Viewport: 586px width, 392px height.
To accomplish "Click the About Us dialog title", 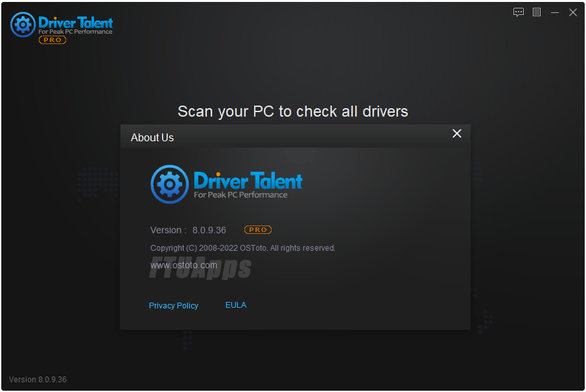I will (x=152, y=137).
